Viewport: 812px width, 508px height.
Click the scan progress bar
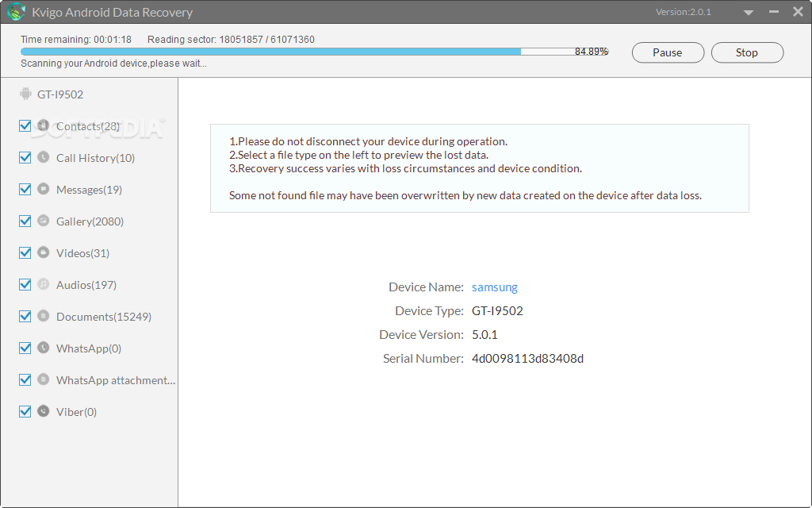click(x=314, y=52)
